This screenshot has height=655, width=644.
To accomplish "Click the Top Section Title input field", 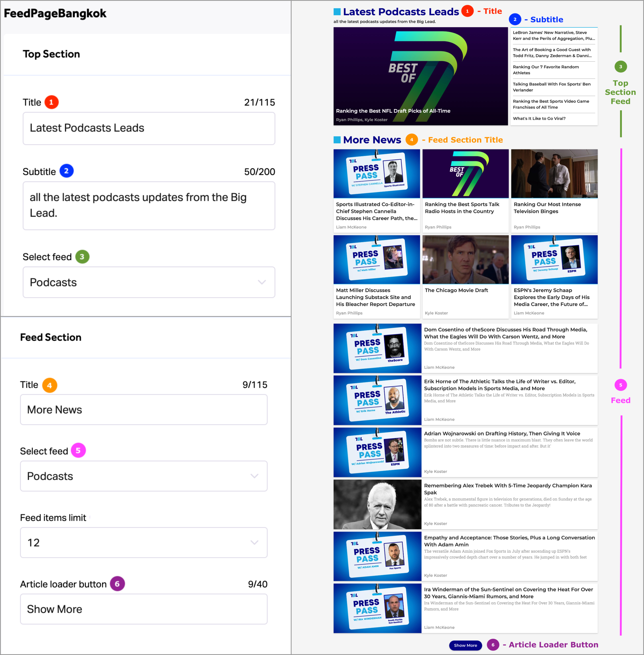I will click(x=149, y=128).
